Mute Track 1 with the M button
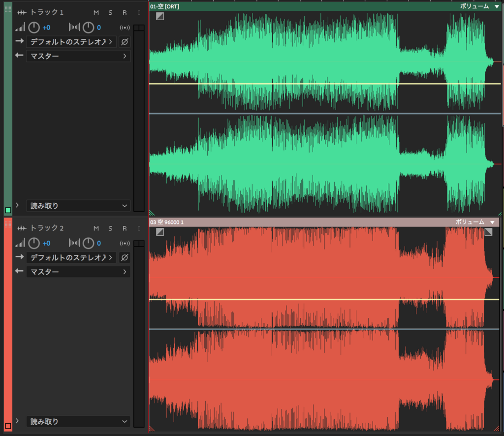 [96, 12]
